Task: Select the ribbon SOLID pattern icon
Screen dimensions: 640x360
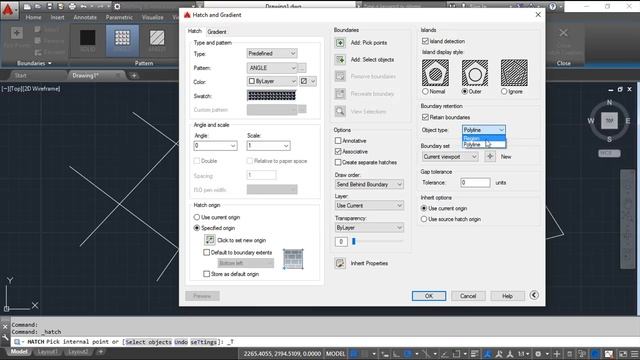Action: coord(88,38)
